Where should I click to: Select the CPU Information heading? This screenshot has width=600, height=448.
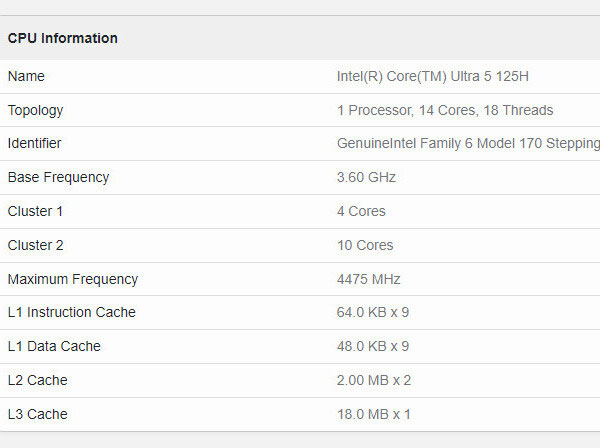[x=63, y=38]
